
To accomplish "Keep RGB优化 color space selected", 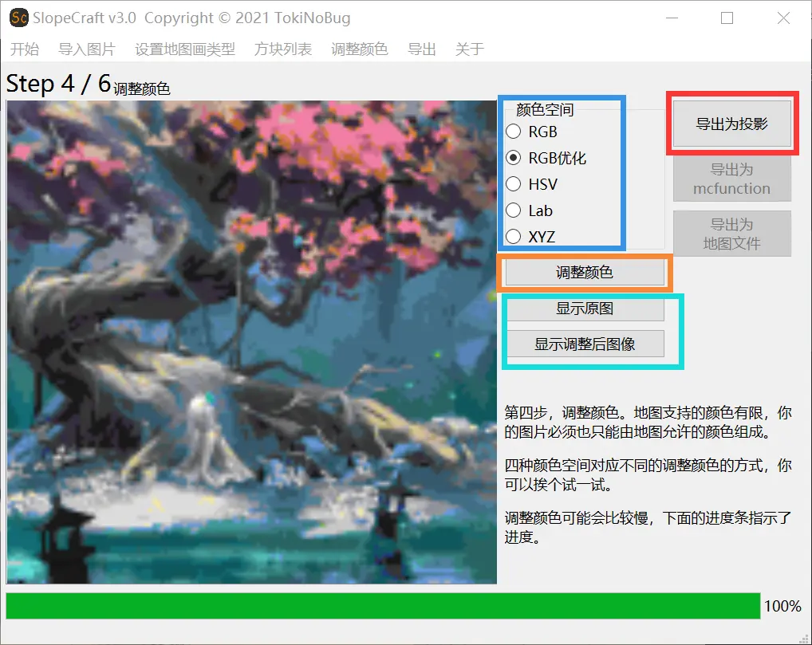I will click(x=513, y=157).
